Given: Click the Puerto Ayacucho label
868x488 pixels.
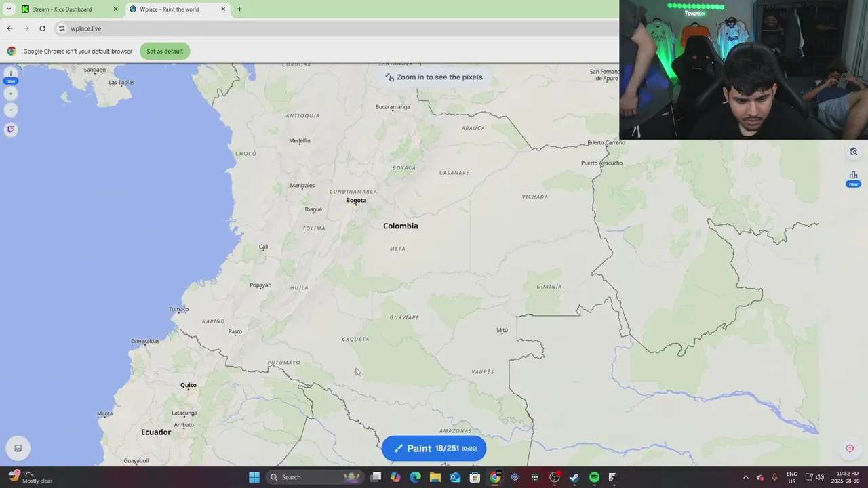Looking at the screenshot, I should click(602, 163).
